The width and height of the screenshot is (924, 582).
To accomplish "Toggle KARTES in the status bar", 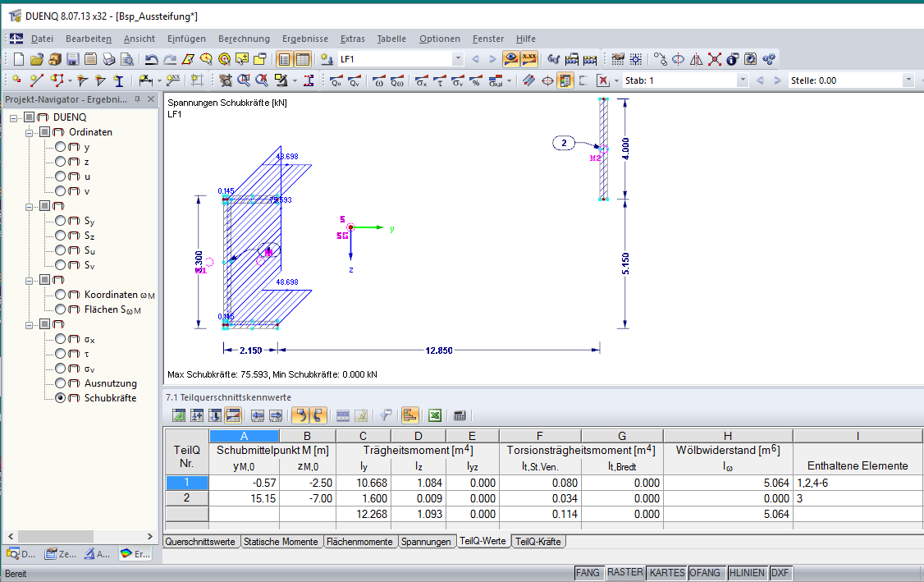I will 667,573.
